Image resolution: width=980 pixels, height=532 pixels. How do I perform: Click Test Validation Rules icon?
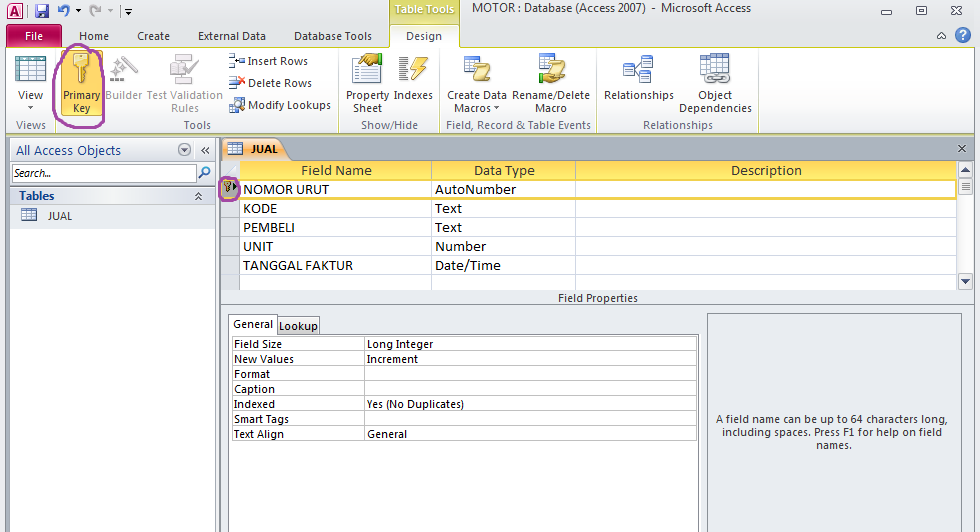point(184,84)
